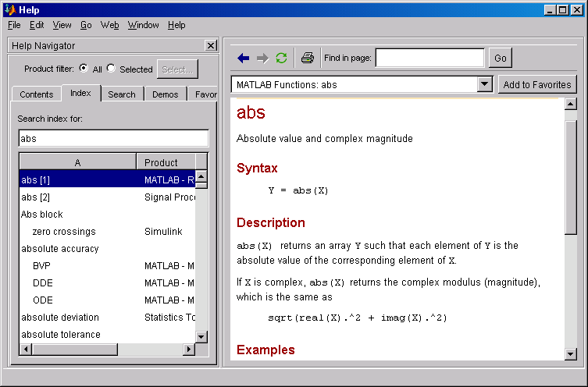The width and height of the screenshot is (588, 387).
Task: Select the All product filter radio button
Action: [x=84, y=68]
